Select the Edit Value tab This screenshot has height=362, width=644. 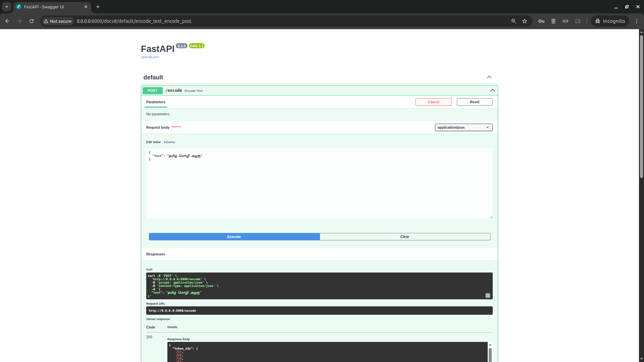153,142
